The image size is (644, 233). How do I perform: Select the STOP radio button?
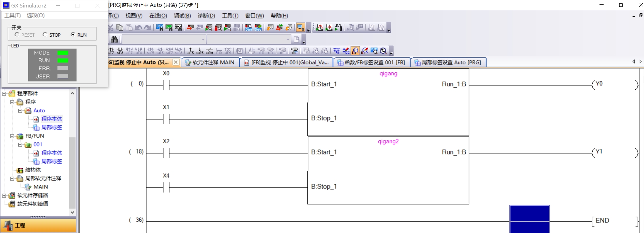pos(45,35)
